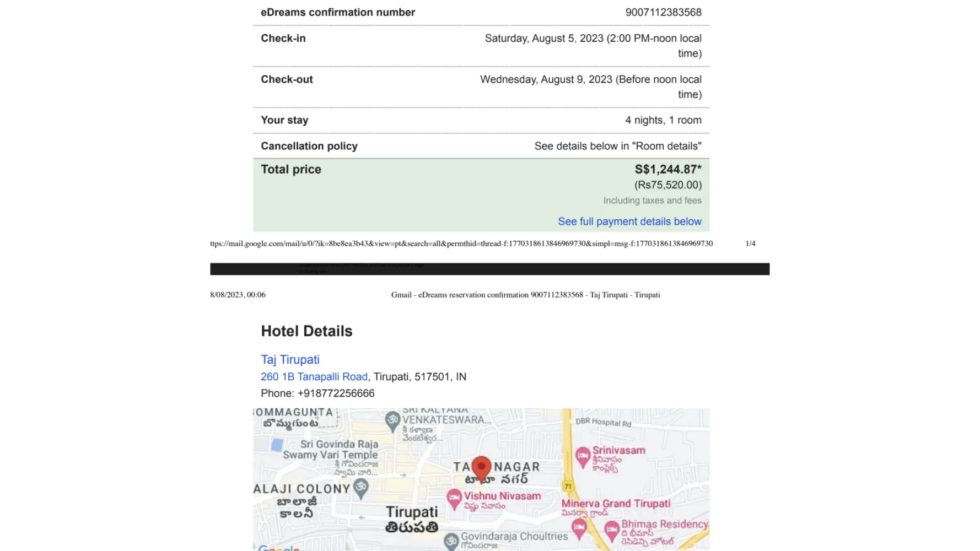Click the eDreams confirmation number 9007112383568

pos(664,12)
